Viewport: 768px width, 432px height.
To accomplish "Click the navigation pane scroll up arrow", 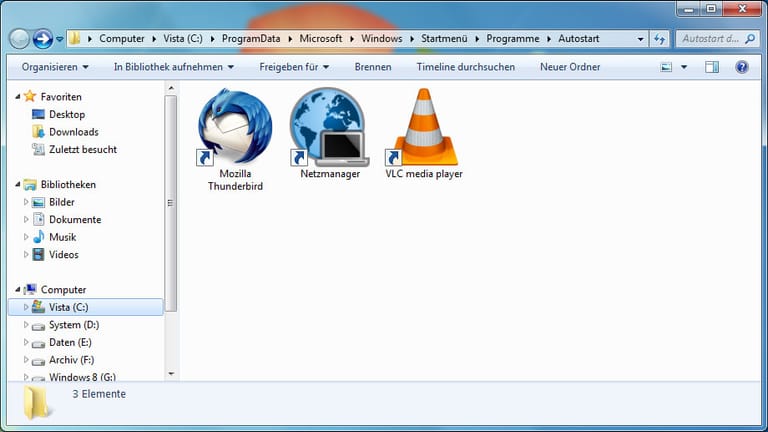I will pos(171,88).
